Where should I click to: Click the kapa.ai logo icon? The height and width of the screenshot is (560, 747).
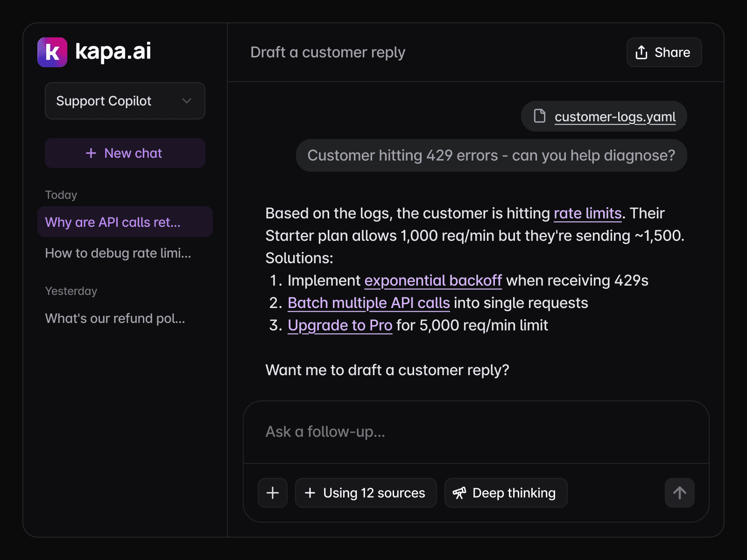[52, 52]
